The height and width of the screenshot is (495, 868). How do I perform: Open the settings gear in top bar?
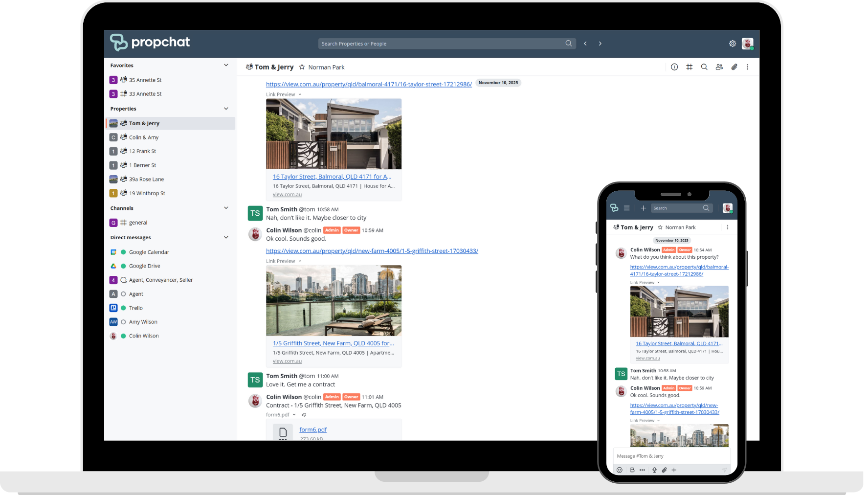(x=732, y=44)
